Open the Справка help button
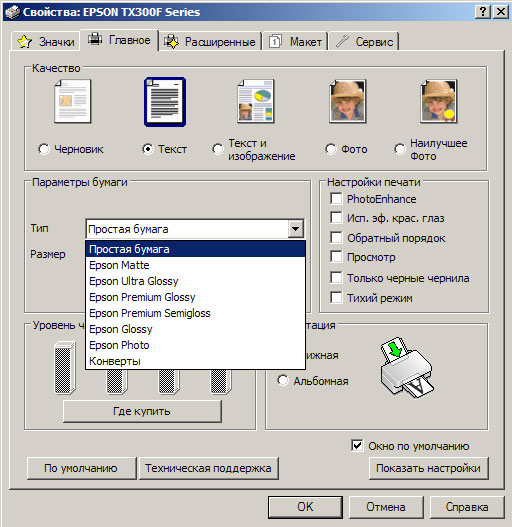 click(467, 506)
